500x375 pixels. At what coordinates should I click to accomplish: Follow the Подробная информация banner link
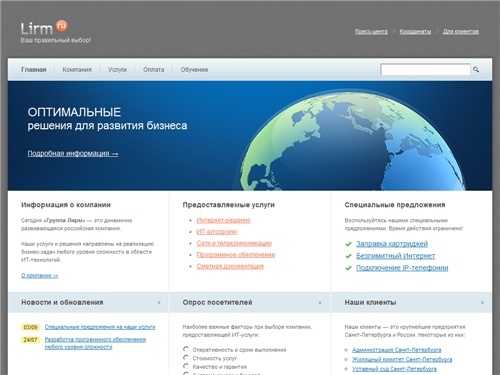[x=73, y=153]
